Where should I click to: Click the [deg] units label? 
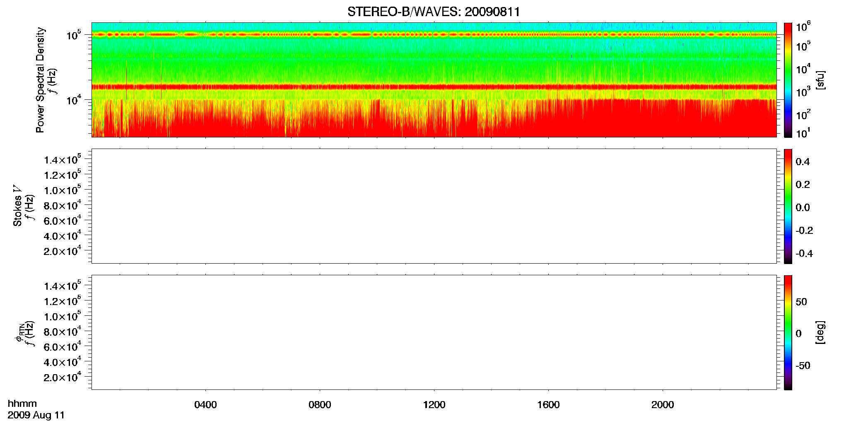(x=820, y=332)
